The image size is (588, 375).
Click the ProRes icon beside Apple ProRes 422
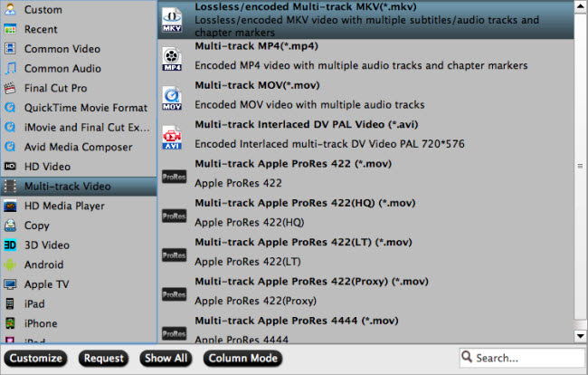[174, 177]
